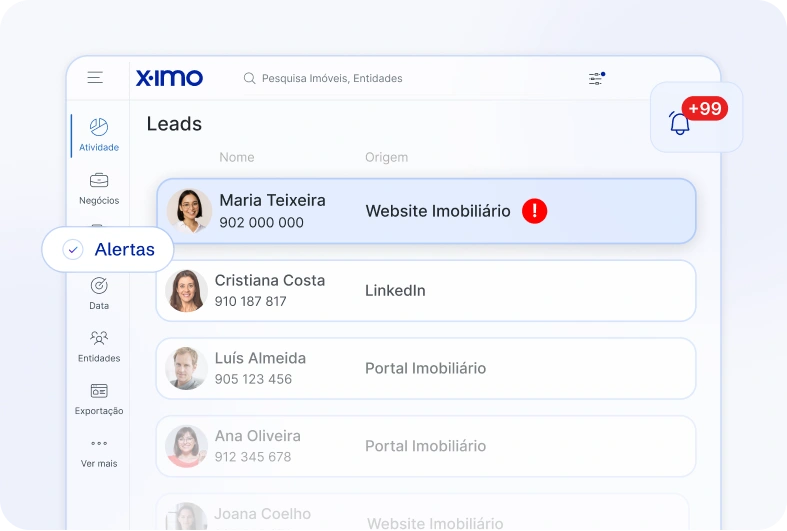
Task: Open the hamburger menu icon
Action: pos(95,77)
